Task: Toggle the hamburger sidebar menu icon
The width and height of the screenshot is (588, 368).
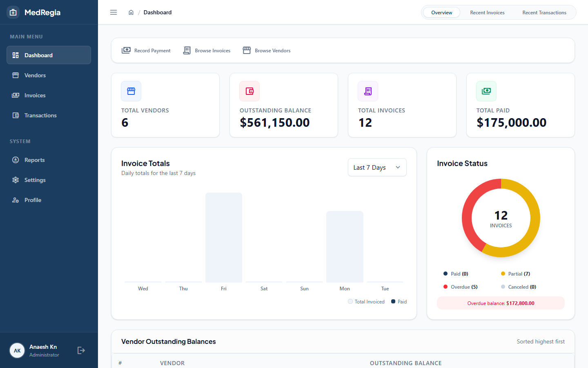Action: click(x=114, y=12)
